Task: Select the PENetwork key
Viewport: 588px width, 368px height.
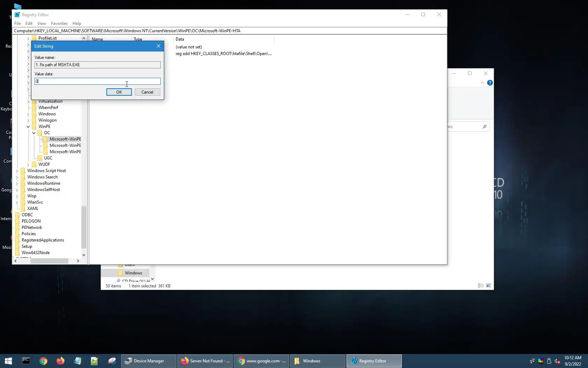Action: pyautogui.click(x=32, y=227)
